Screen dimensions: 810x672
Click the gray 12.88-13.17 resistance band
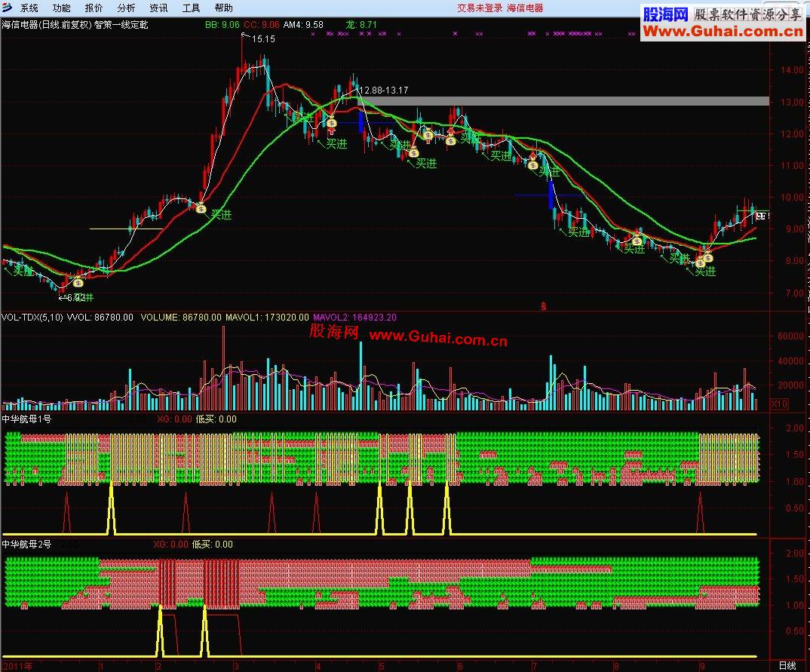point(563,101)
